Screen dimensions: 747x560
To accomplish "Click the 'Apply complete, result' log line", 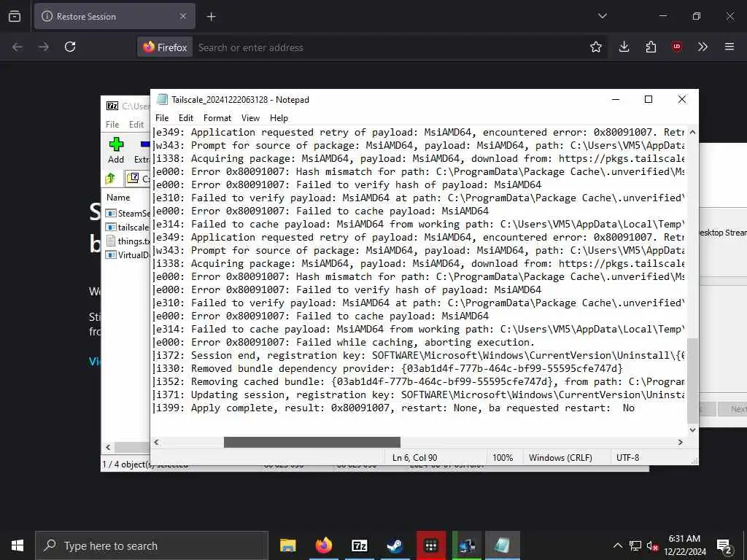I will tap(395, 408).
